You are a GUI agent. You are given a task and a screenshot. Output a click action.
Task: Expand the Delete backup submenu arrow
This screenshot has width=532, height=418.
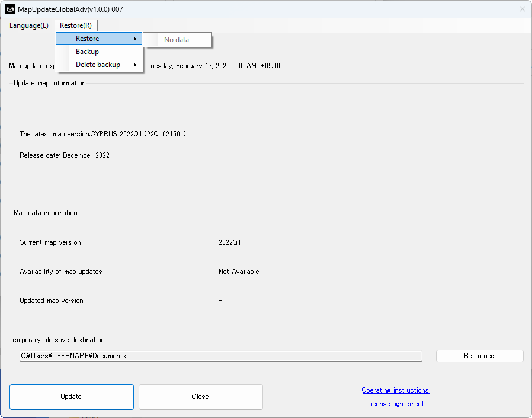tap(135, 65)
